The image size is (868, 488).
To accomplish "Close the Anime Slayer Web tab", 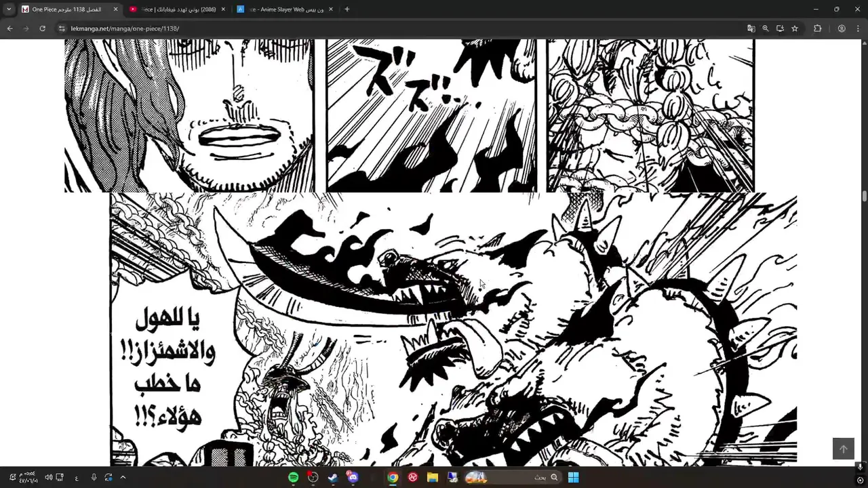I will pyautogui.click(x=331, y=9).
